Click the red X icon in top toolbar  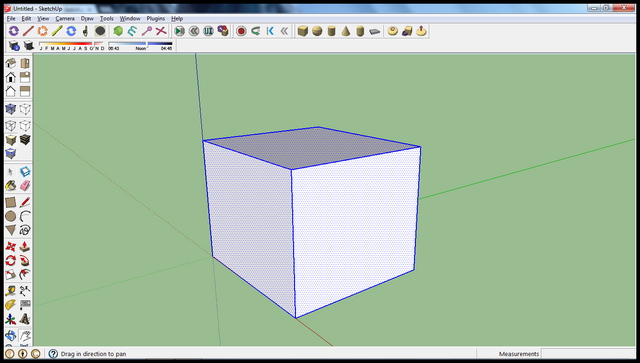click(161, 31)
